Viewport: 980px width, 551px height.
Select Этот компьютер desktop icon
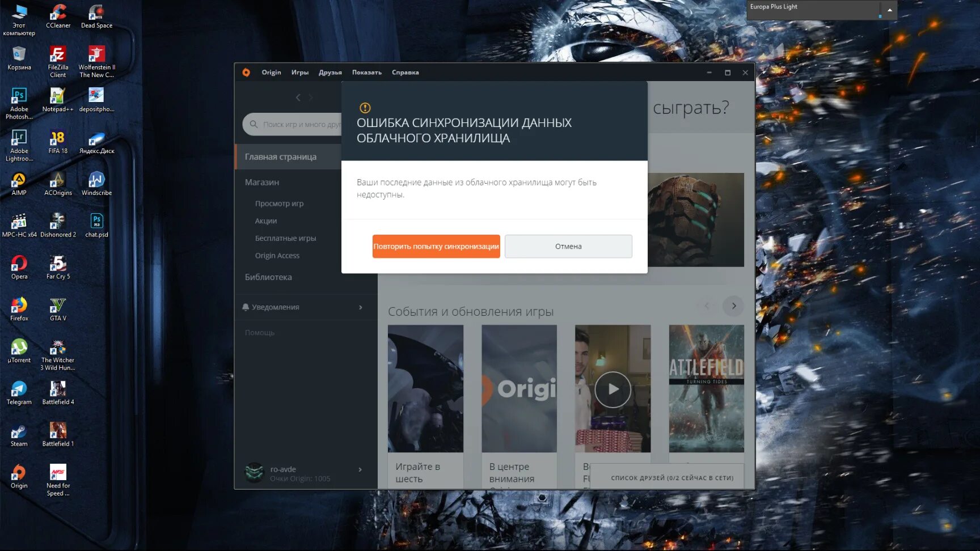coord(19,20)
